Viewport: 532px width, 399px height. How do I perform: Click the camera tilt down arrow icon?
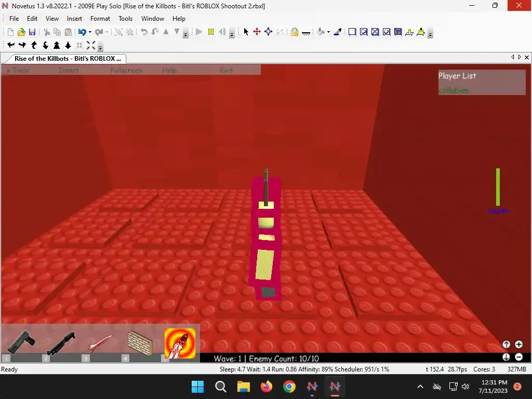click(x=45, y=45)
